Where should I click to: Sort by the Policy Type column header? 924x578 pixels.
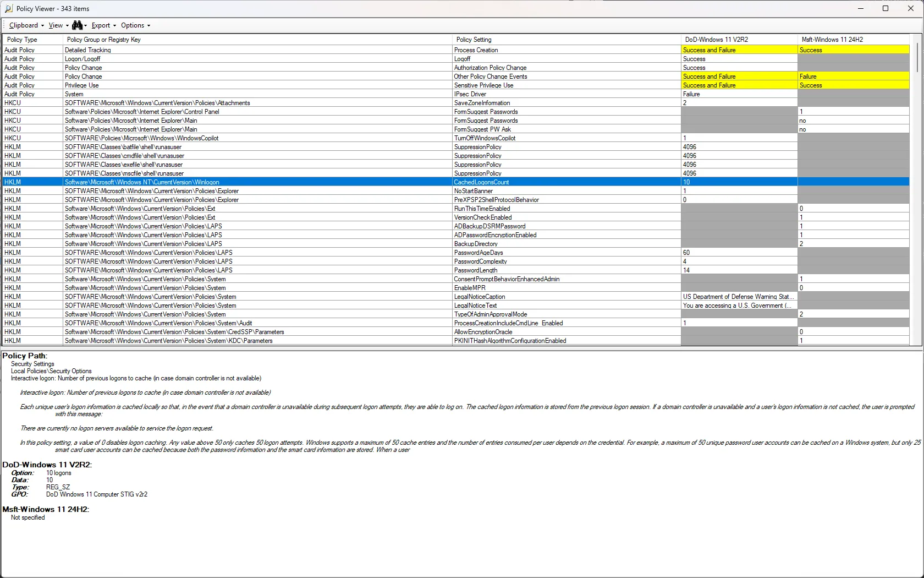[x=32, y=40]
